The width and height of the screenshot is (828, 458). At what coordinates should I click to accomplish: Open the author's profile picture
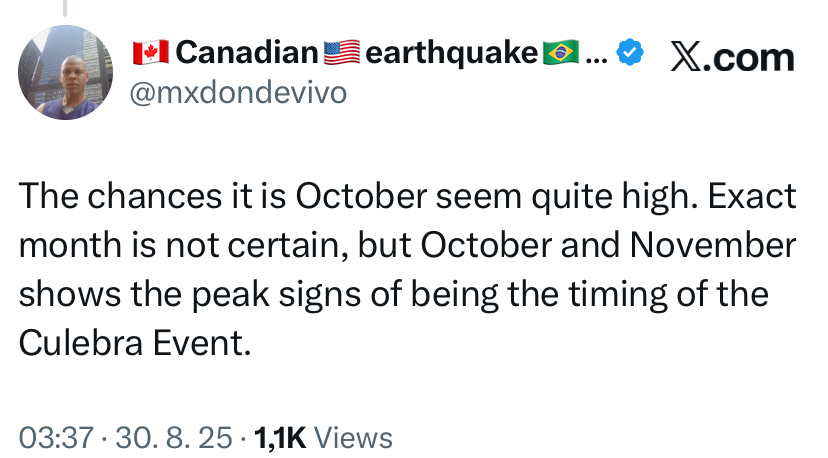pos(65,72)
